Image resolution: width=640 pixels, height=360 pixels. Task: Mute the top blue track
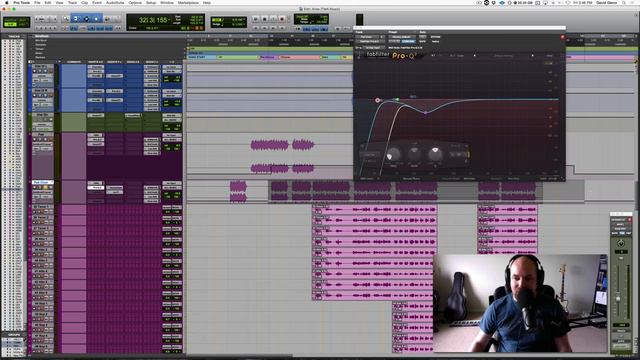click(50, 71)
